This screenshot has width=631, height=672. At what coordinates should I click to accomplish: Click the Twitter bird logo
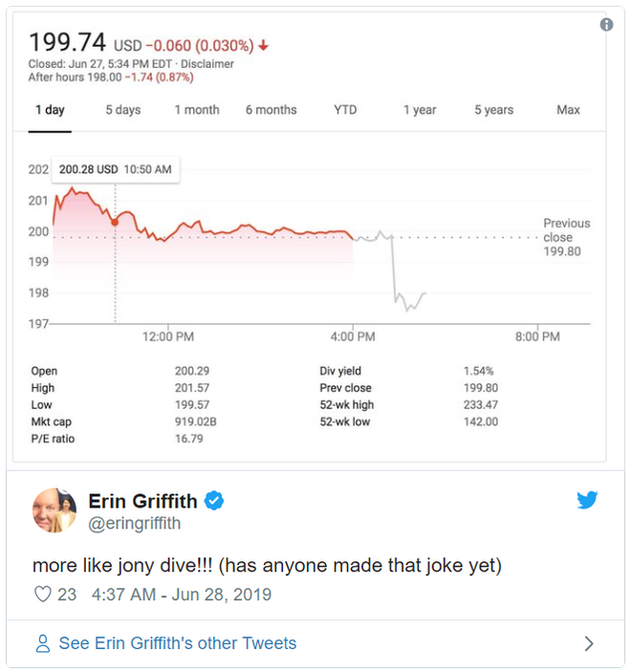click(x=587, y=500)
